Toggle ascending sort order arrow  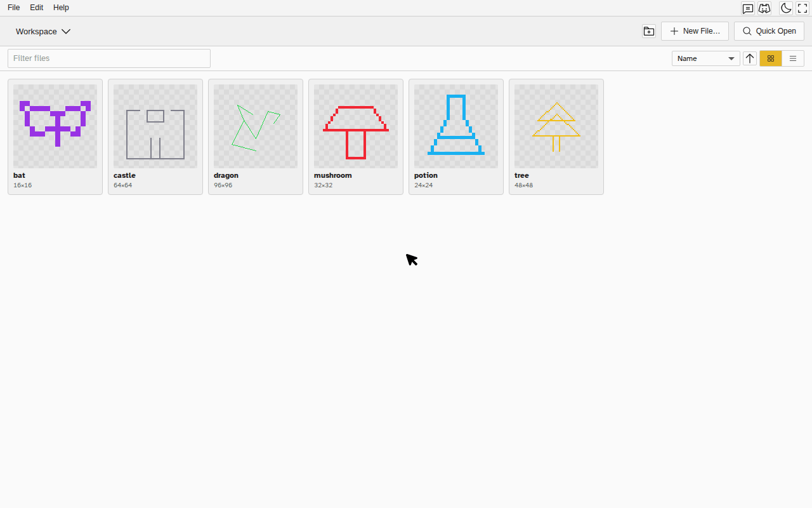coord(750,58)
